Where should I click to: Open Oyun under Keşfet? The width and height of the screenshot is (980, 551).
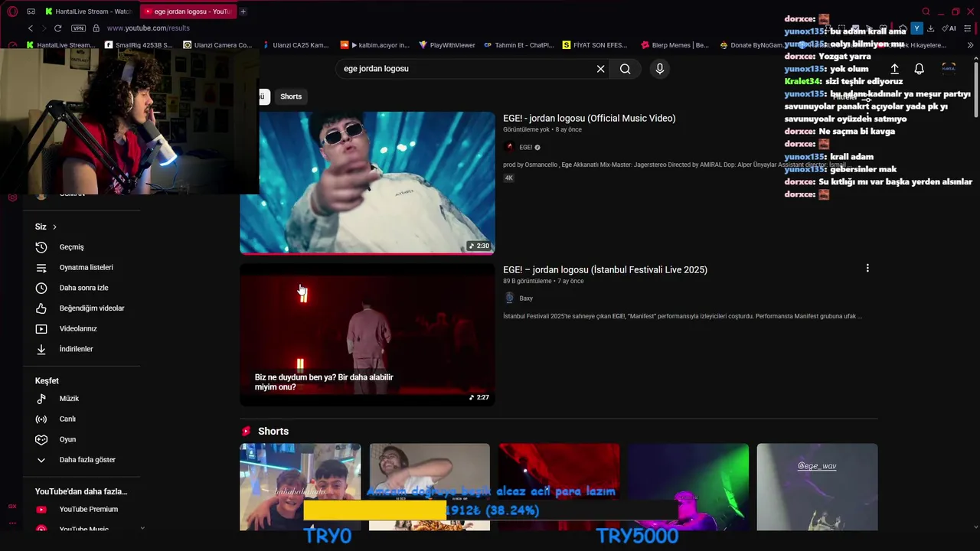pos(82,439)
